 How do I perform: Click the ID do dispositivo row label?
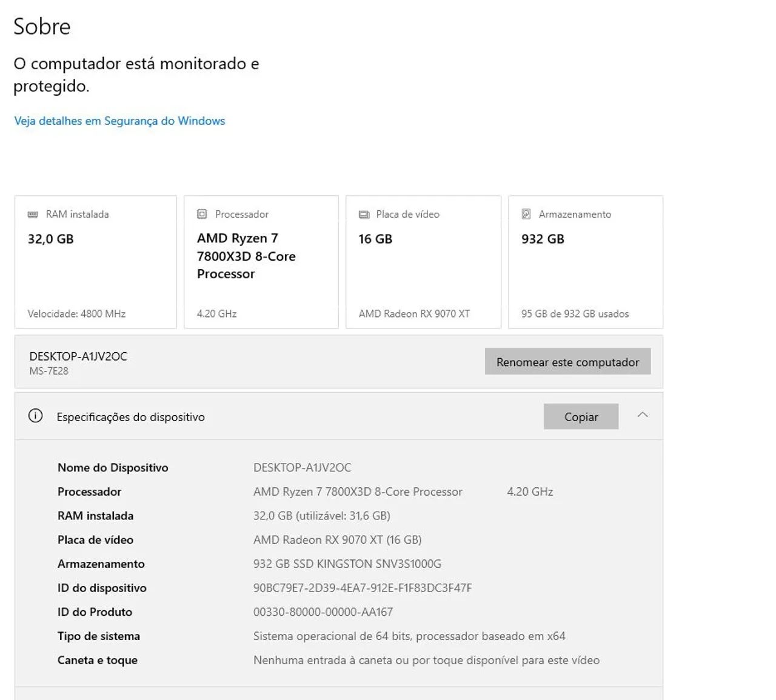(x=102, y=588)
